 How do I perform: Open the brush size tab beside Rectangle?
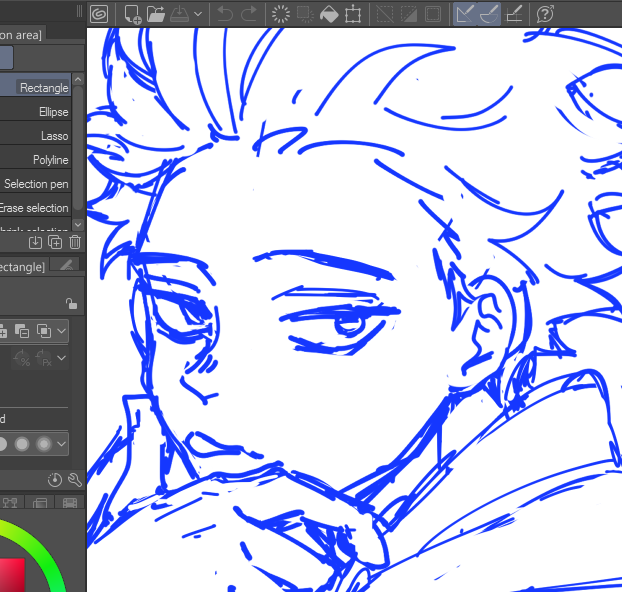[x=66, y=265]
